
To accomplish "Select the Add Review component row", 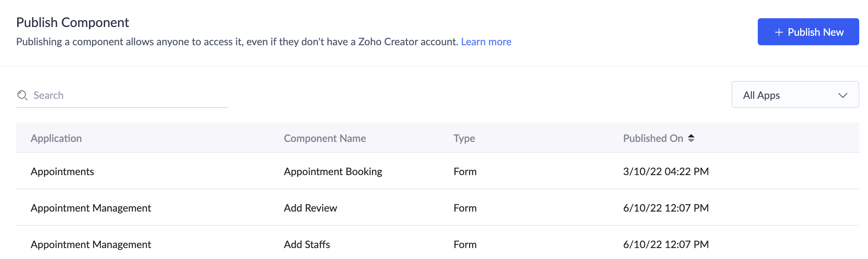I will tap(310, 208).
